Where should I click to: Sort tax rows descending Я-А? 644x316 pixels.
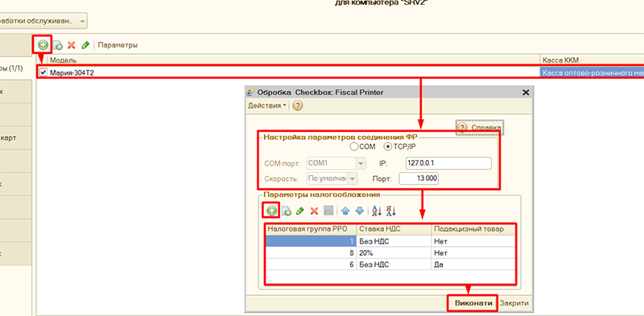click(390, 211)
